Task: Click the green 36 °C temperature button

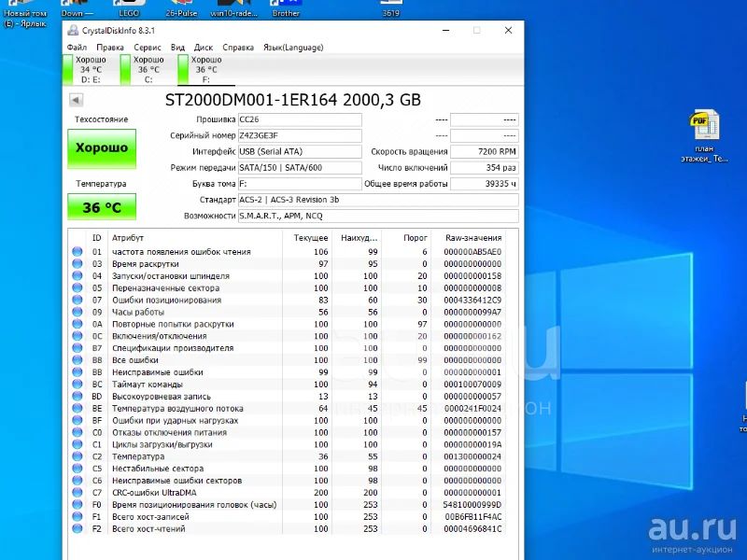Action: (x=102, y=206)
